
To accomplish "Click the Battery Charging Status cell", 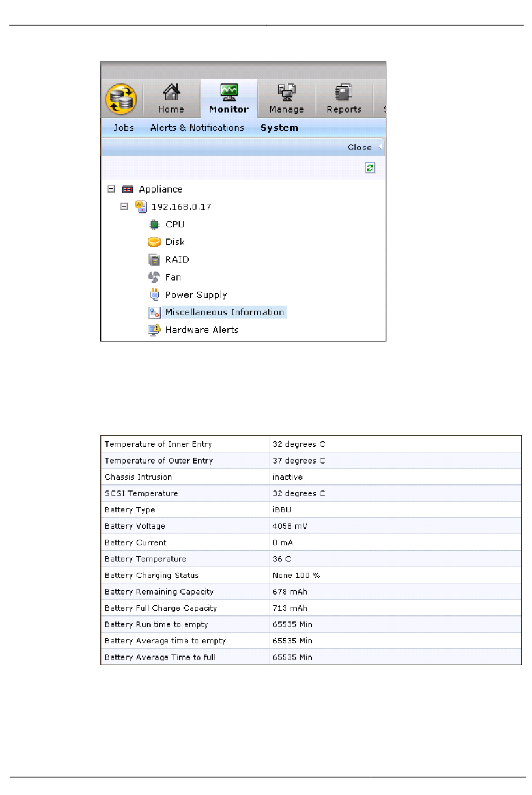I will [185, 575].
